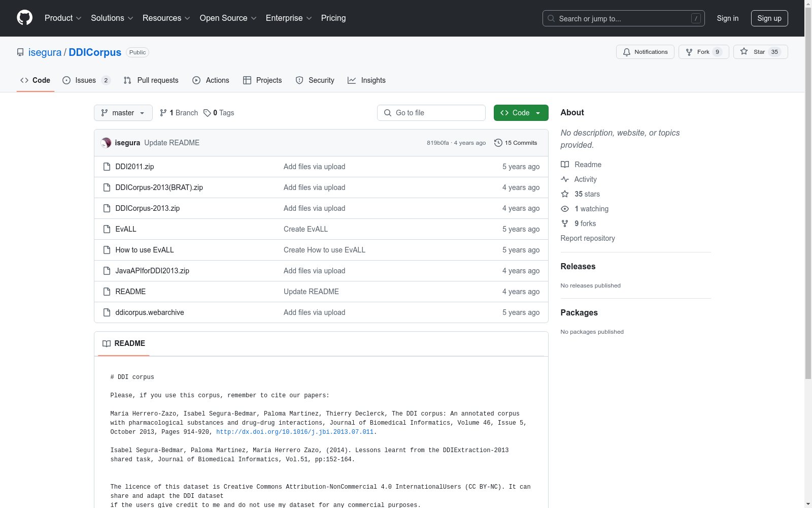This screenshot has width=812, height=508.
Task: Click isegura's avatar in commit row
Action: click(x=106, y=143)
